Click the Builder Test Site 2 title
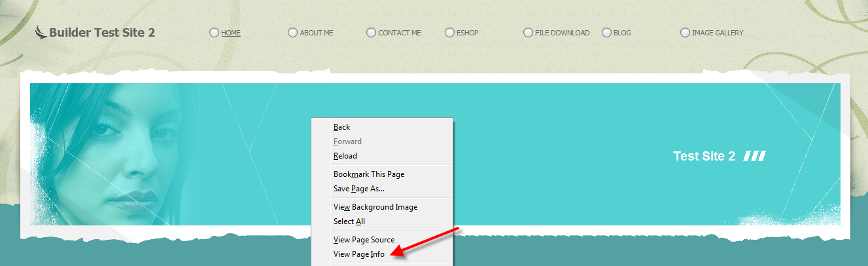868x266 pixels. (x=102, y=32)
